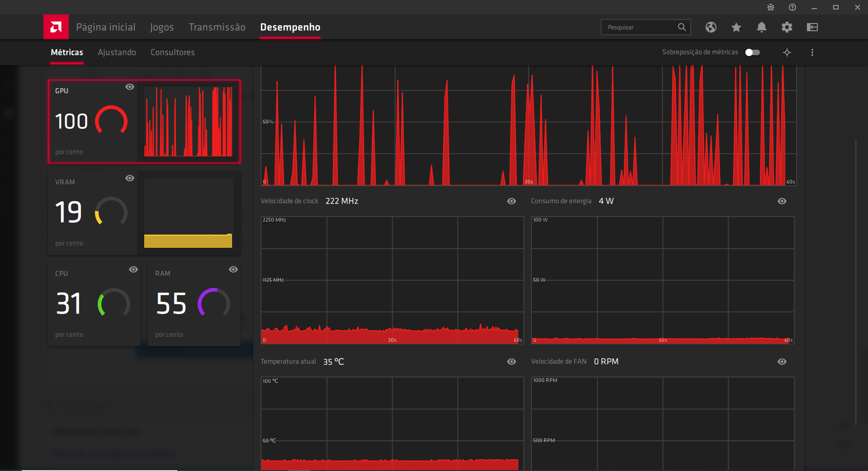Click the '0 RPM' fan value
Screen dimensions: 868x471
pyautogui.click(x=606, y=362)
